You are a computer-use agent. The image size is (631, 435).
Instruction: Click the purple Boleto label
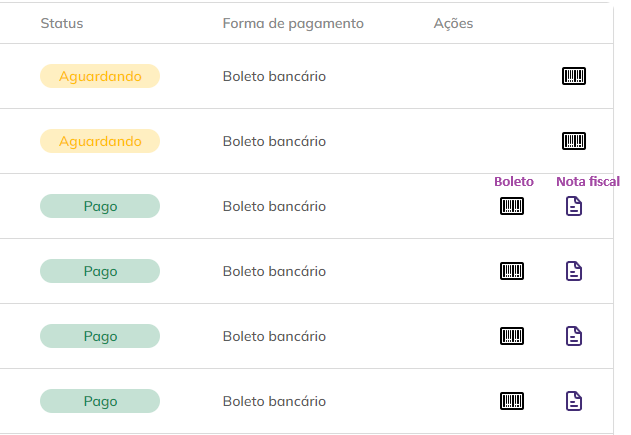point(514,181)
